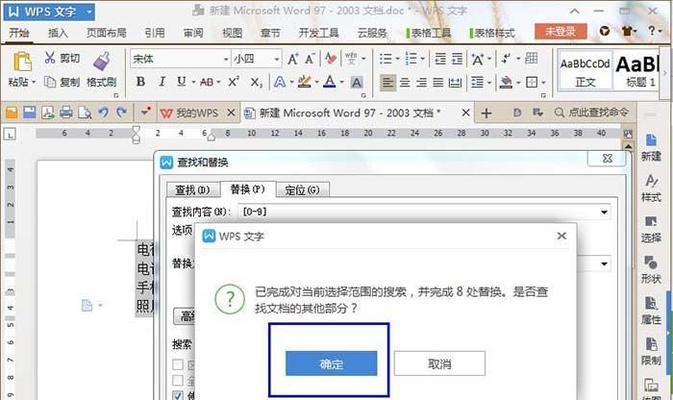
Task: Click the insert table grid icon in ribbon
Action: pos(531,58)
